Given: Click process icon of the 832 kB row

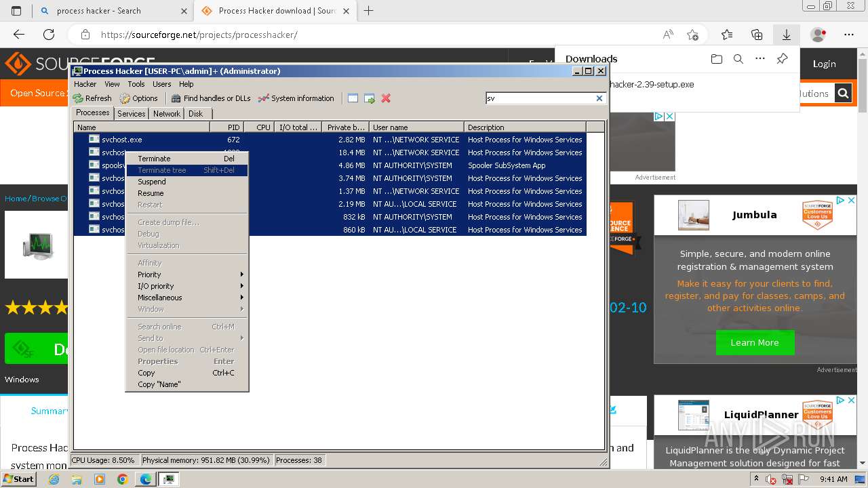Looking at the screenshot, I should (x=94, y=216).
